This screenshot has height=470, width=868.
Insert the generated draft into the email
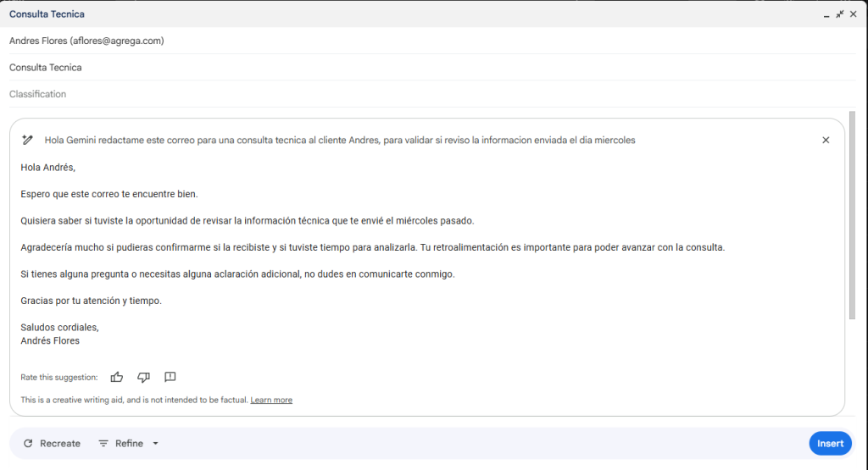coord(830,444)
